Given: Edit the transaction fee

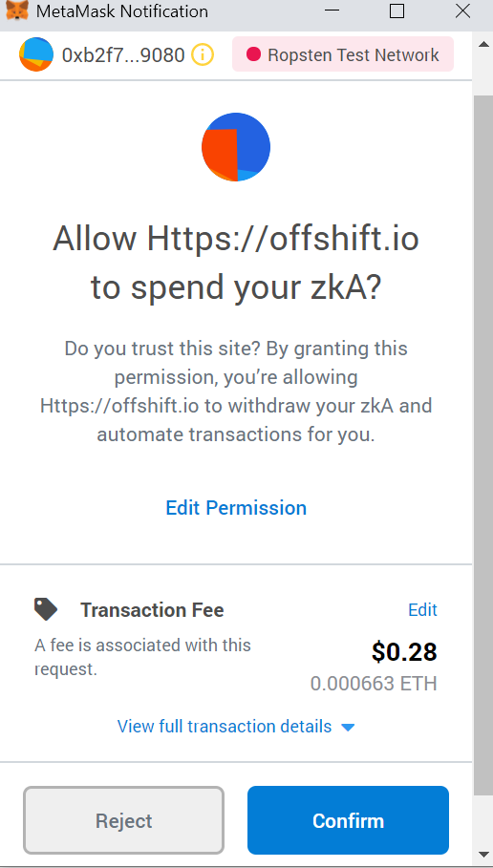Looking at the screenshot, I should click(422, 609).
